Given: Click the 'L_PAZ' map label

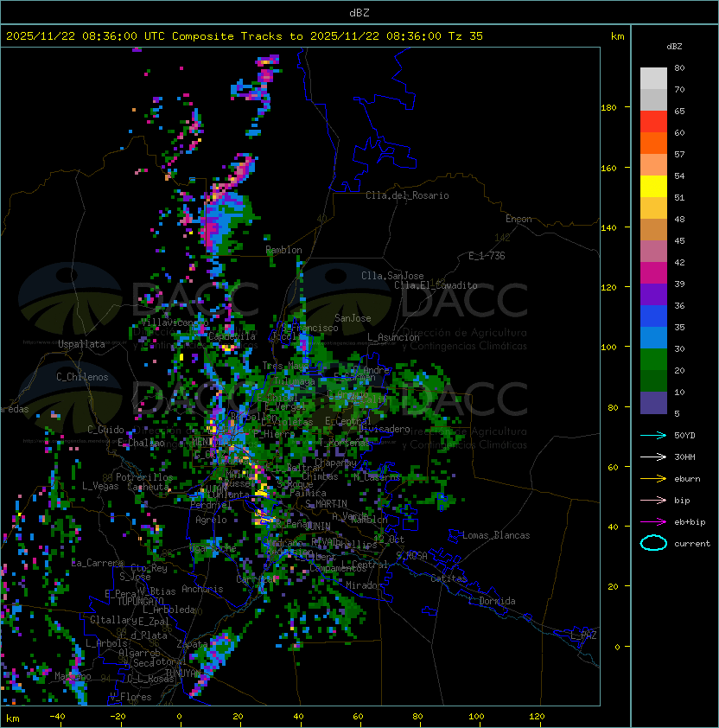Looking at the screenshot, I should click(x=583, y=635).
